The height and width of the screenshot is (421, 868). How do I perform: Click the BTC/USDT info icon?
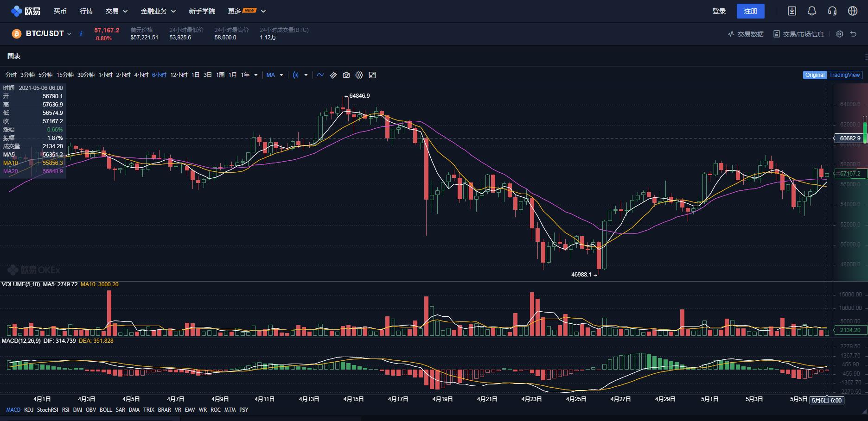pyautogui.click(x=81, y=34)
